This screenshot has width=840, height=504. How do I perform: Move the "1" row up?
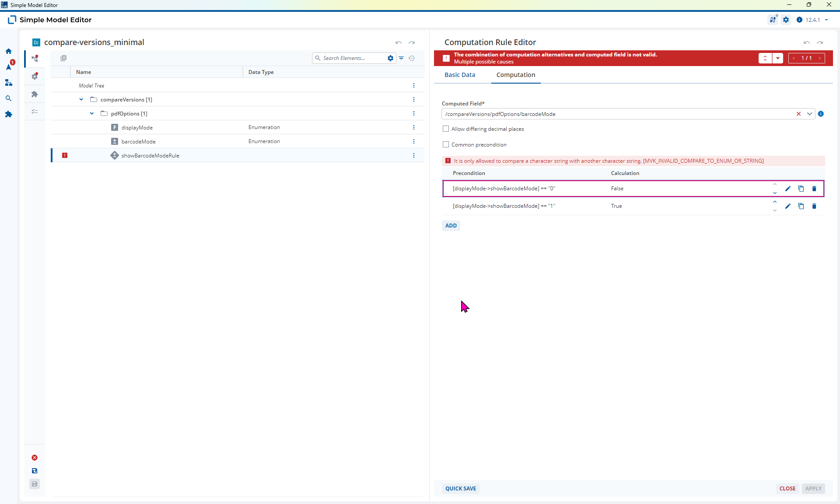pyautogui.click(x=775, y=202)
